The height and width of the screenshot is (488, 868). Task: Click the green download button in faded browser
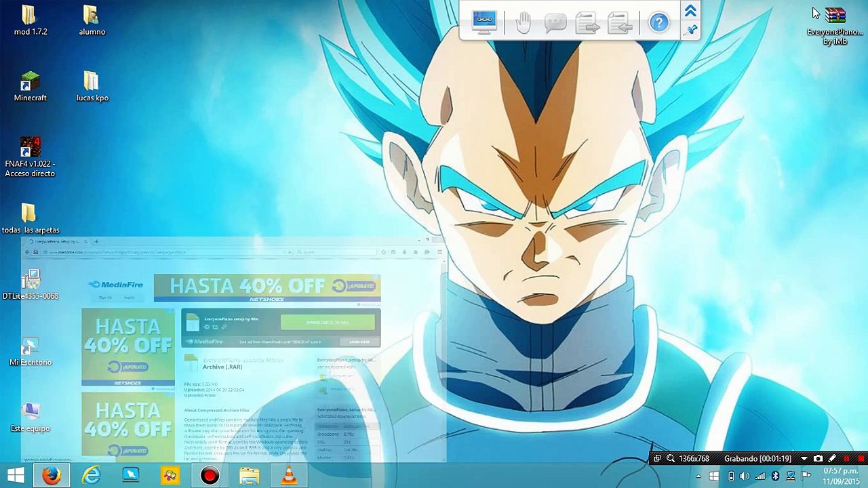(328, 323)
